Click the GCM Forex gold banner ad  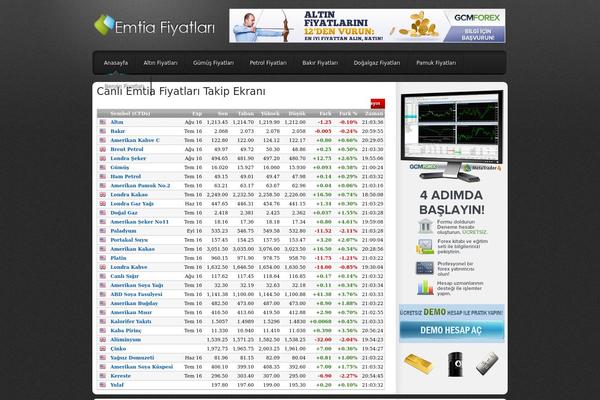(x=367, y=26)
